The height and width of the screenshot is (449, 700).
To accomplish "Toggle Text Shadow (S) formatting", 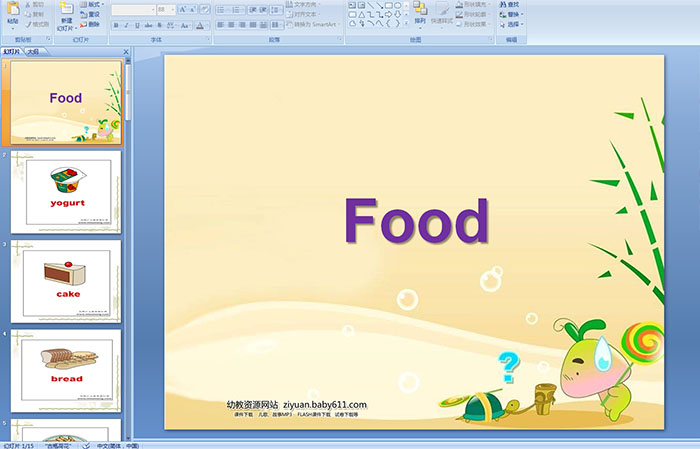I will click(159, 25).
